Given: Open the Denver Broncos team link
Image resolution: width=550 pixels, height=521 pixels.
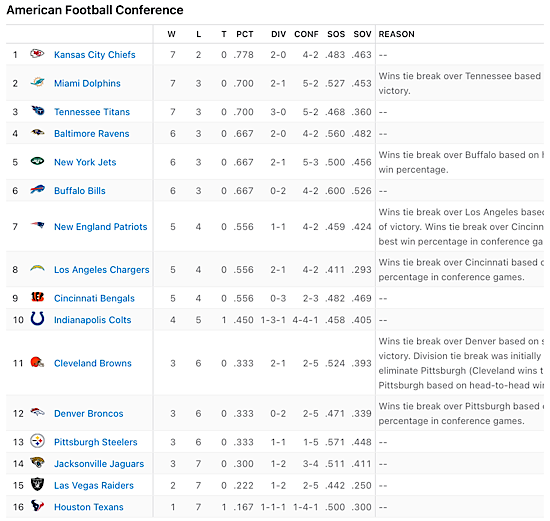Looking at the screenshot, I should 88,413.
